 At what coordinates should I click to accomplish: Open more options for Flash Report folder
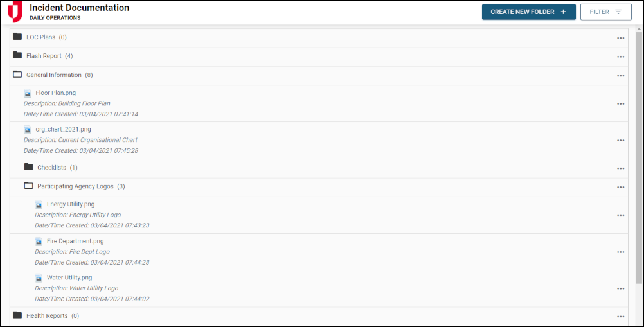620,57
